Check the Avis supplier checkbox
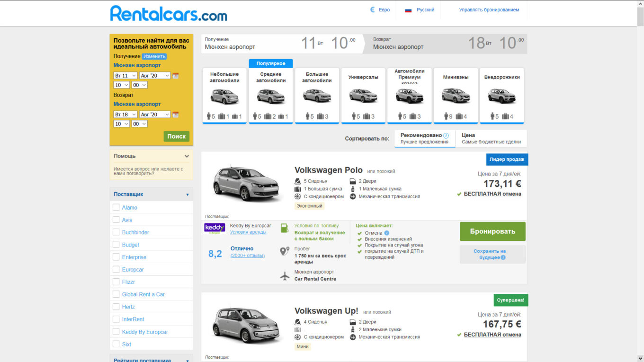Screen dimensions: 644x362 116,220
